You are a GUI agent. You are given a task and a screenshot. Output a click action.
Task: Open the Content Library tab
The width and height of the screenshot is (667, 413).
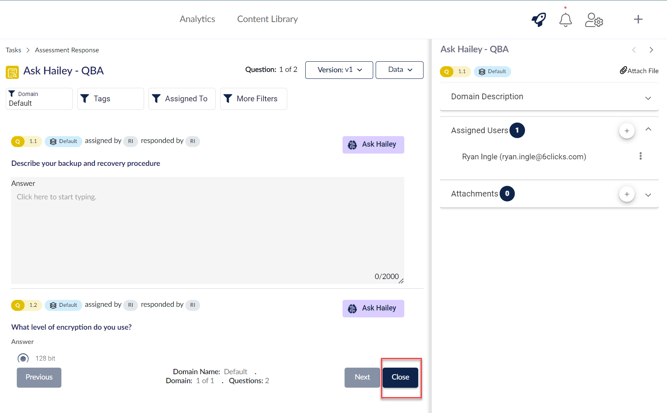click(x=267, y=19)
